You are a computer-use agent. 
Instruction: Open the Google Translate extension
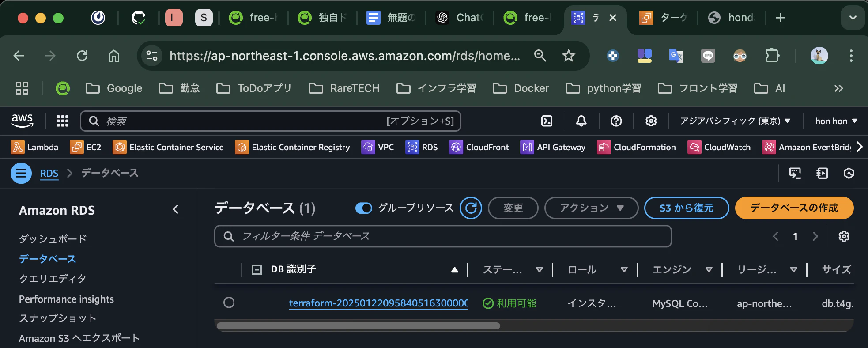pyautogui.click(x=676, y=56)
